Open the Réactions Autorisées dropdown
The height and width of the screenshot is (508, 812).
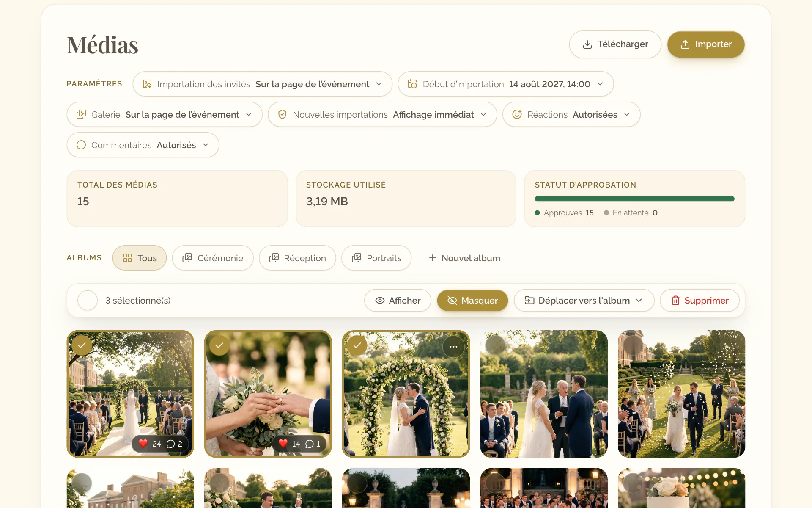pyautogui.click(x=571, y=114)
